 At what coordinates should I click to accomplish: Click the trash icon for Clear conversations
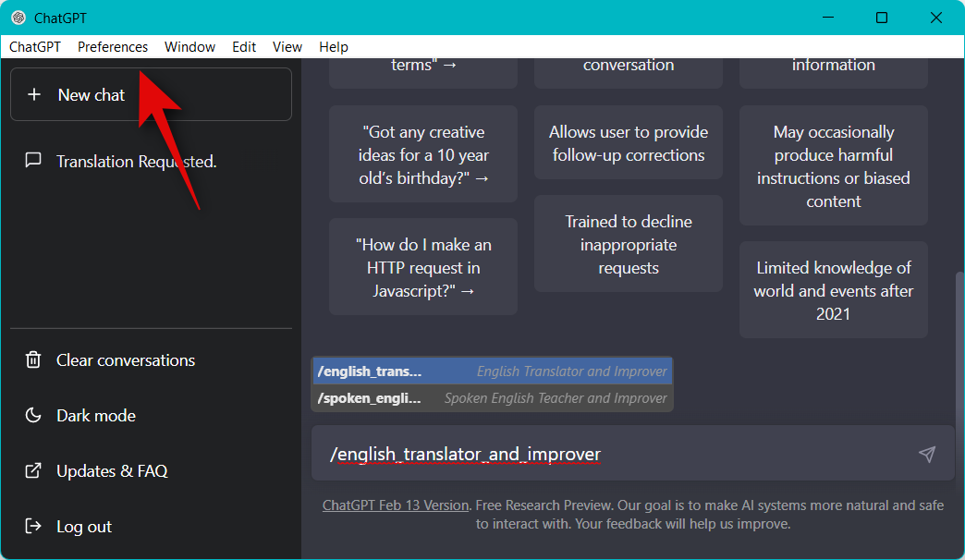33,359
